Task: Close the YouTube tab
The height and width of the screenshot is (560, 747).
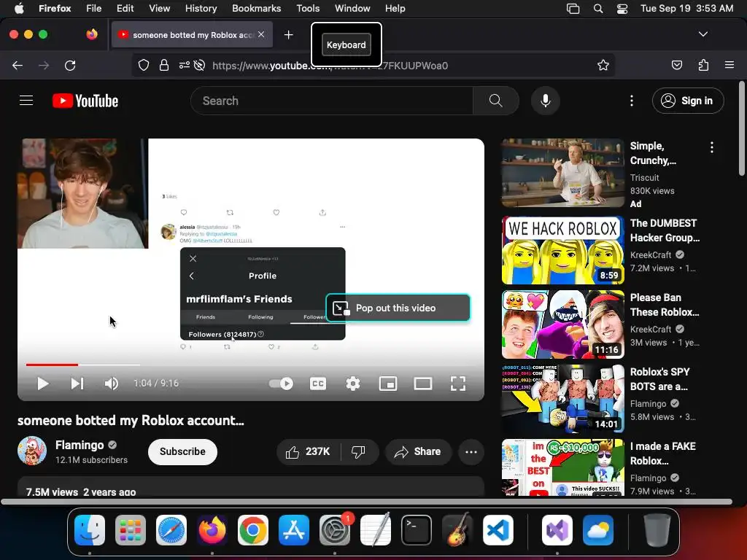Action: coord(261,34)
